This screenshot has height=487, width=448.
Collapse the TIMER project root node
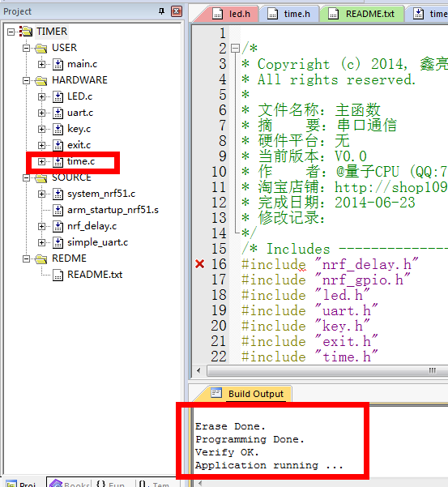pos(11,32)
